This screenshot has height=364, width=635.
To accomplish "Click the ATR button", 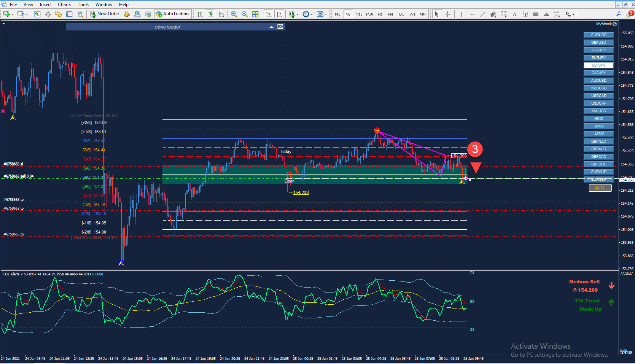I will 600,188.
